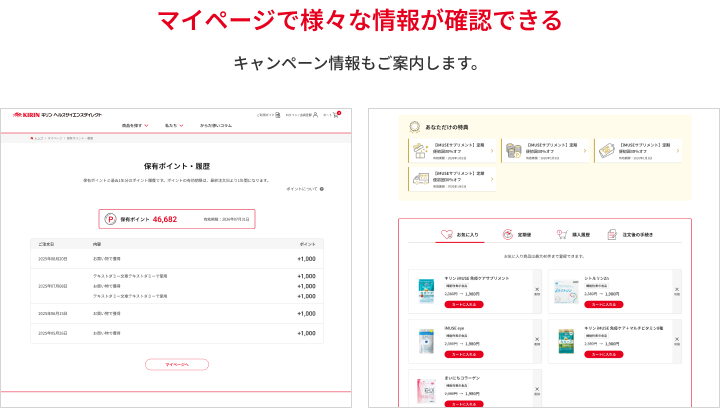Click chevron on the coins benefit card
Viewport: 720px width, 408px height.
tap(585, 151)
